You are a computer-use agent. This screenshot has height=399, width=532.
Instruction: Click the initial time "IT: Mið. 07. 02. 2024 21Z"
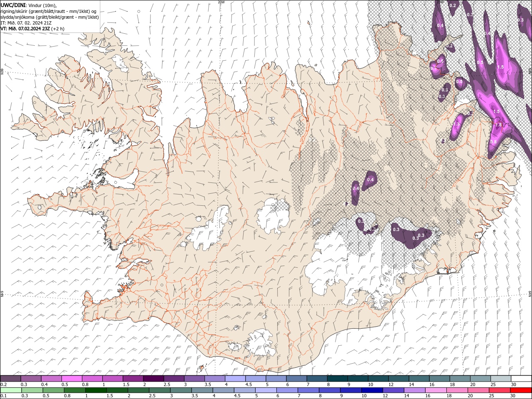27,23
